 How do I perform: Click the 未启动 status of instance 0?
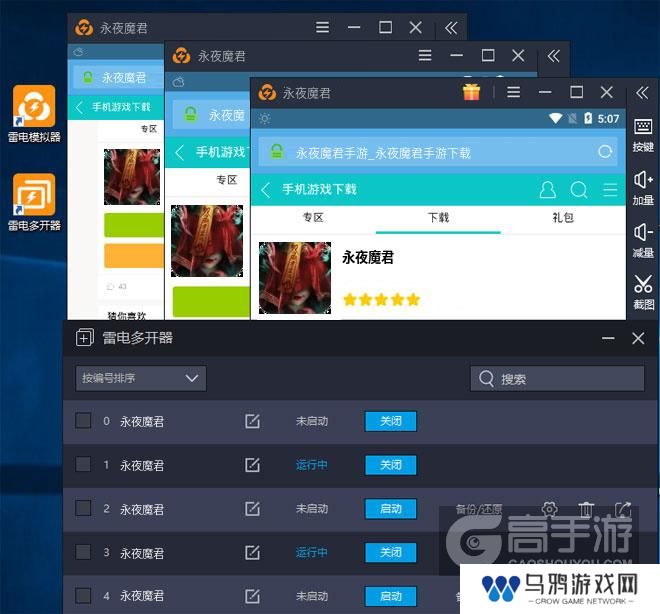pos(311,421)
